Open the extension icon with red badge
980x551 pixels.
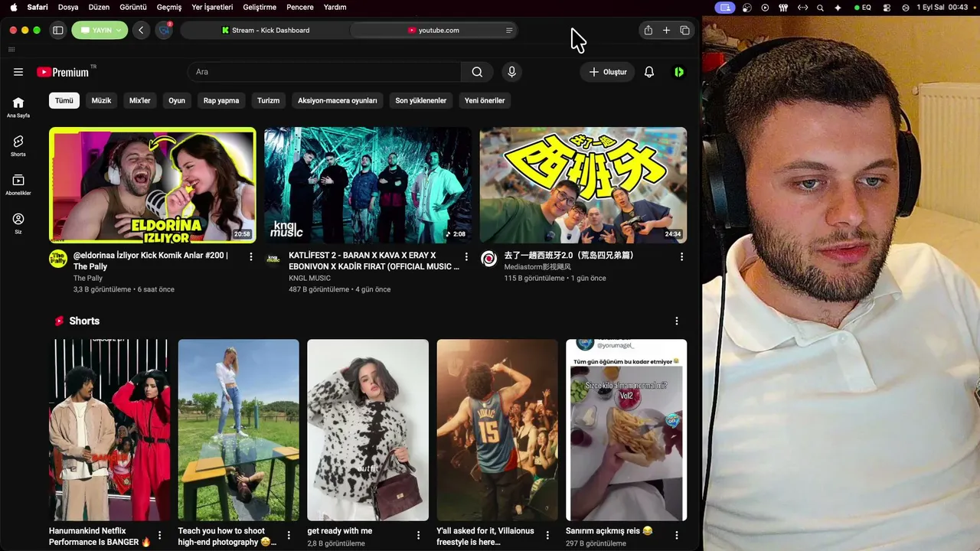point(164,31)
